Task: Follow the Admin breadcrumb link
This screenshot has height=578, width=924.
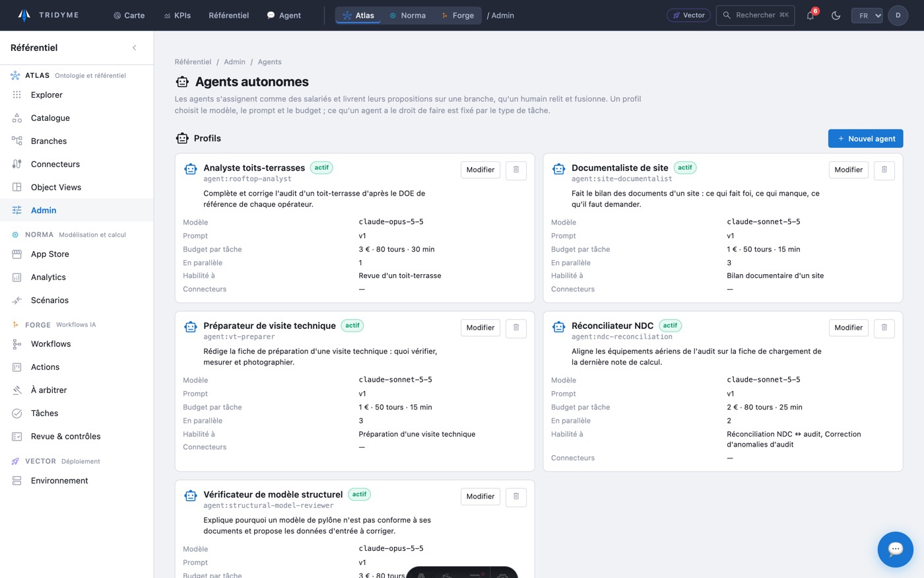Action: tap(234, 62)
